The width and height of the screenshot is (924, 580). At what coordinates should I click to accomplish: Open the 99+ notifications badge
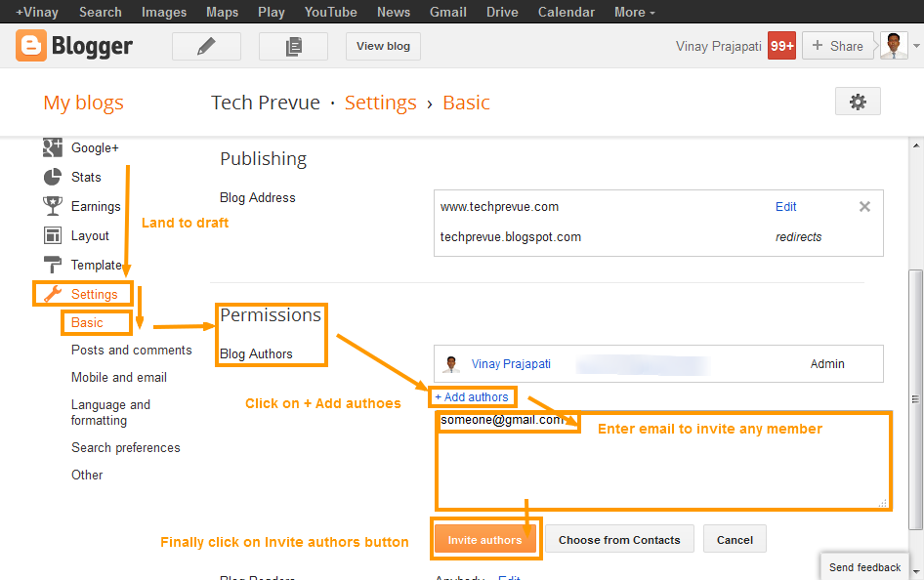click(x=782, y=46)
